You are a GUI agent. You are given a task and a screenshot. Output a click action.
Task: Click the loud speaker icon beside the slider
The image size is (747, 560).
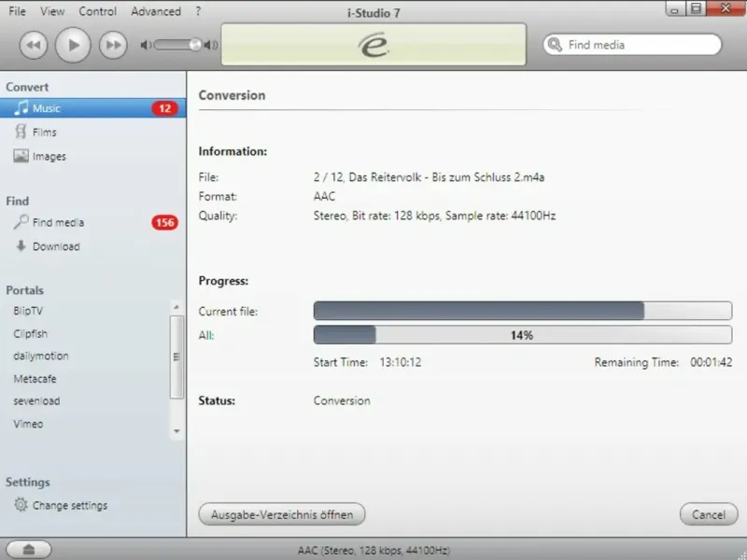[211, 45]
